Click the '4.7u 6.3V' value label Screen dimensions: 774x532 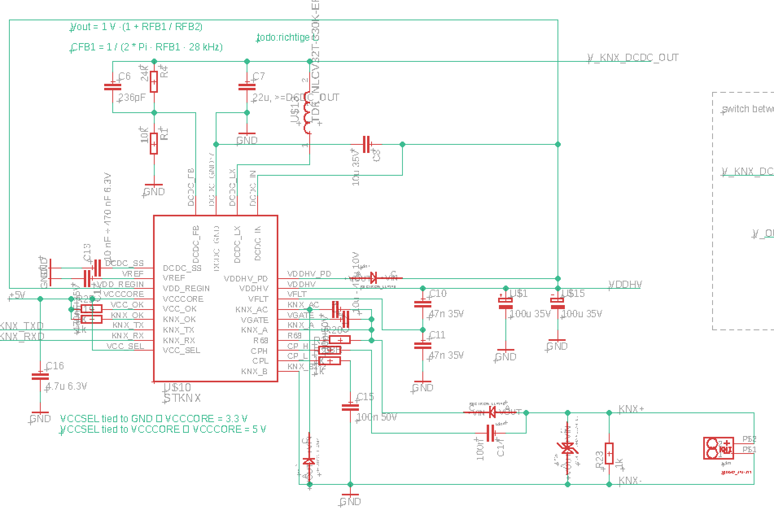click(x=66, y=386)
